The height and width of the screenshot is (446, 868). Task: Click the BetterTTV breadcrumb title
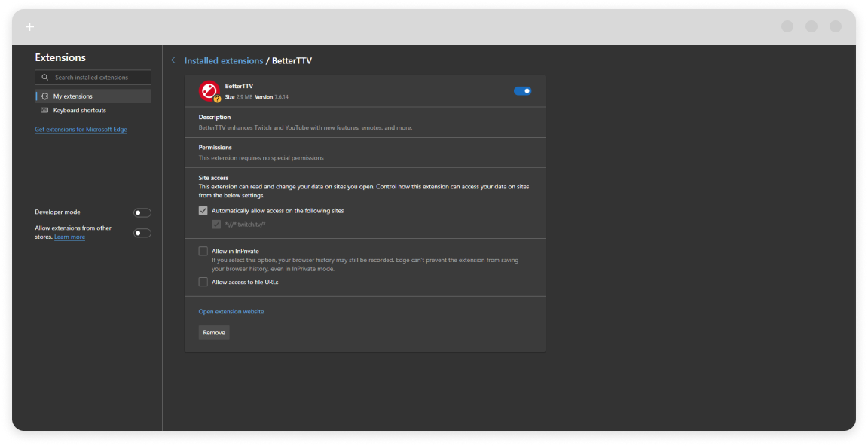pyautogui.click(x=292, y=60)
